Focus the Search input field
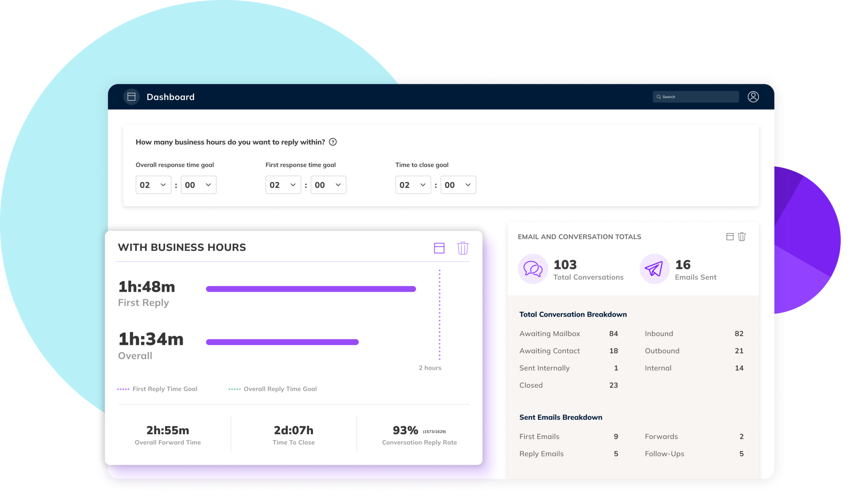Screen dimensions: 868x496 696,97
